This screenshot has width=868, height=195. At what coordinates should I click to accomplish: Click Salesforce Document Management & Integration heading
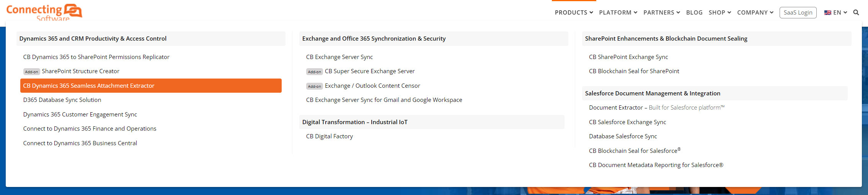715,93
